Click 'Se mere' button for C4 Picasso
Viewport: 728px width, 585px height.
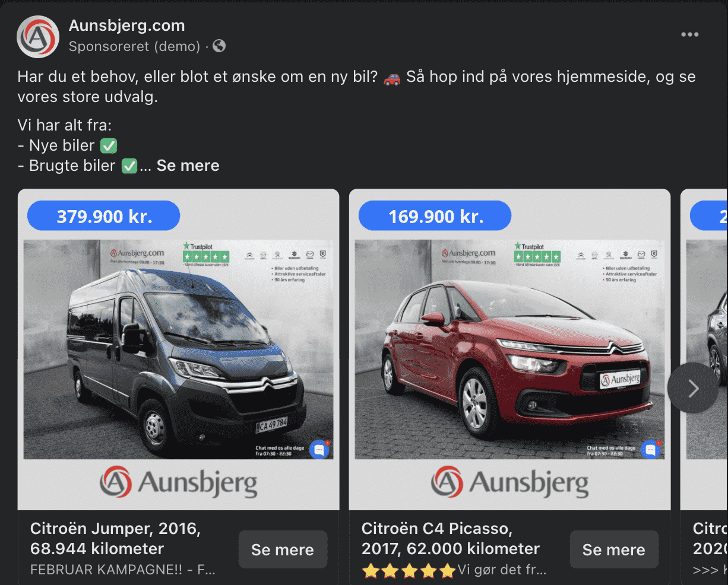tap(614, 549)
